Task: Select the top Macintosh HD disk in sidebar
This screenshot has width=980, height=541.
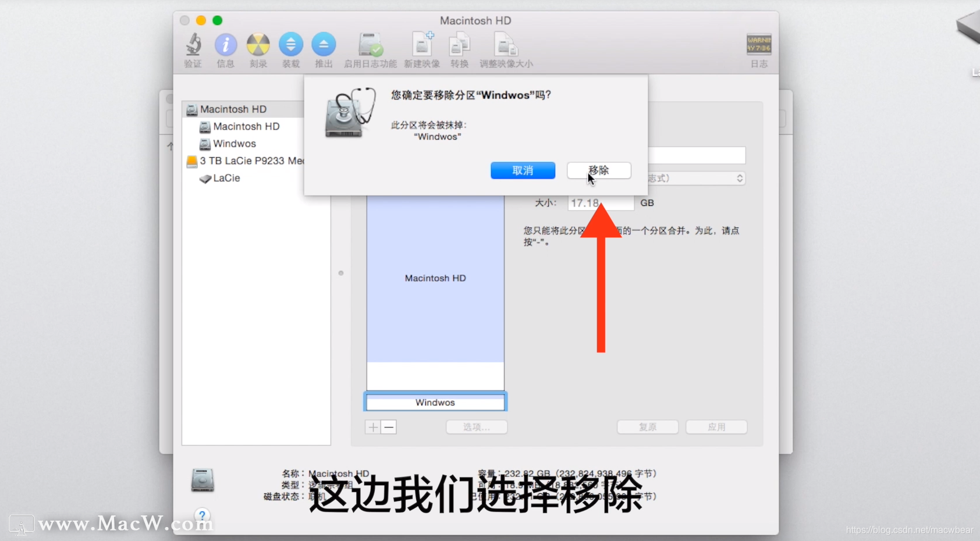Action: click(x=244, y=109)
